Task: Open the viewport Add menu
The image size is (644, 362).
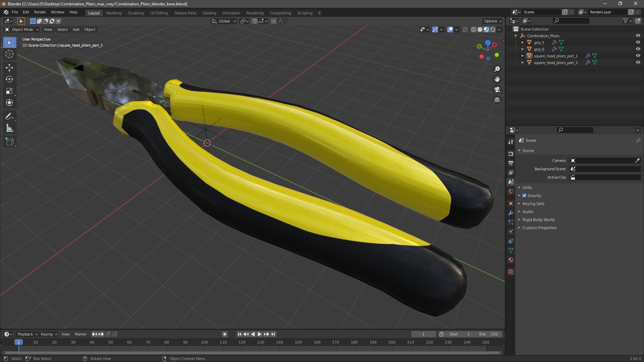Action: tap(76, 29)
